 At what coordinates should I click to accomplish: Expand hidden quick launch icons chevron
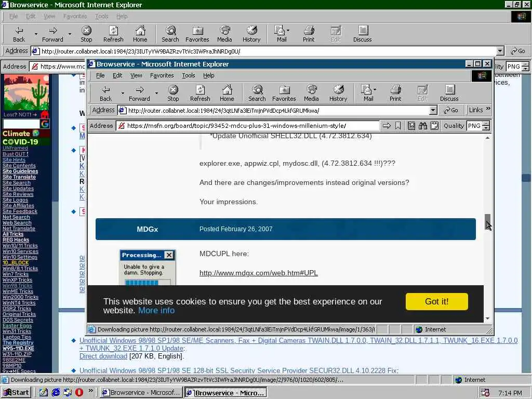pyautogui.click(x=90, y=391)
